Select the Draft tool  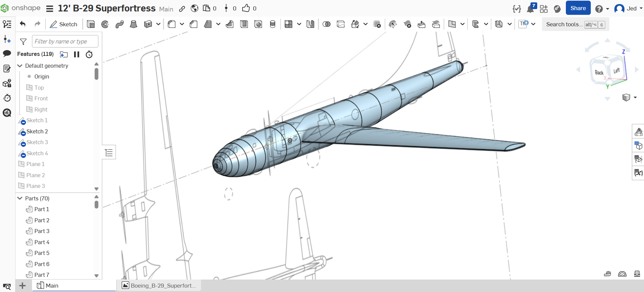(x=208, y=24)
